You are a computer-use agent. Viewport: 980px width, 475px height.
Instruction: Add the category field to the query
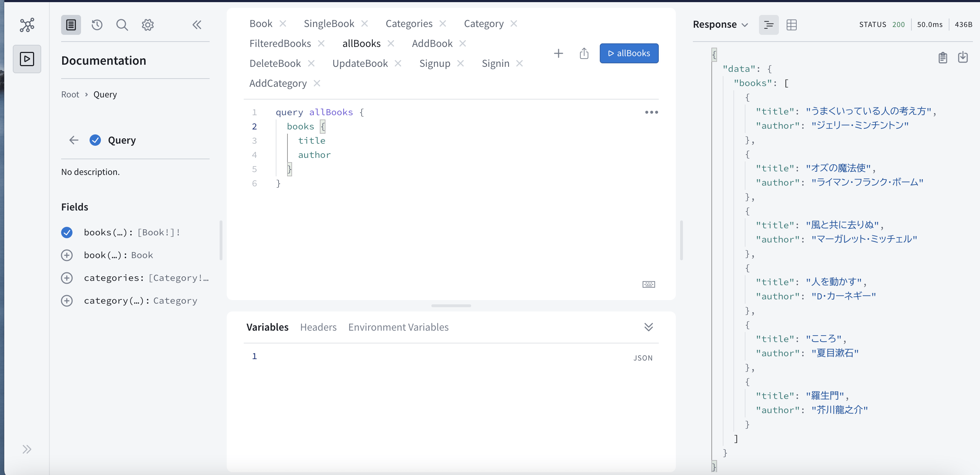click(x=67, y=301)
